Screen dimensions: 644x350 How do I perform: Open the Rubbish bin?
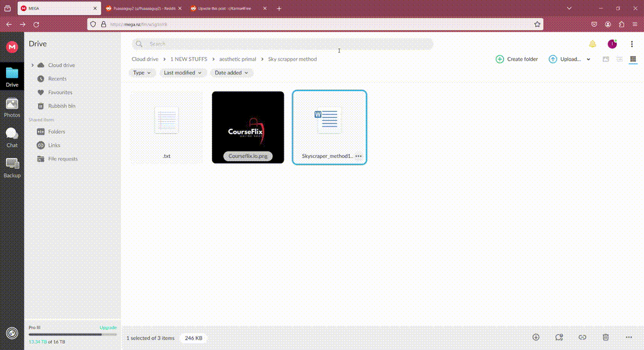point(61,106)
